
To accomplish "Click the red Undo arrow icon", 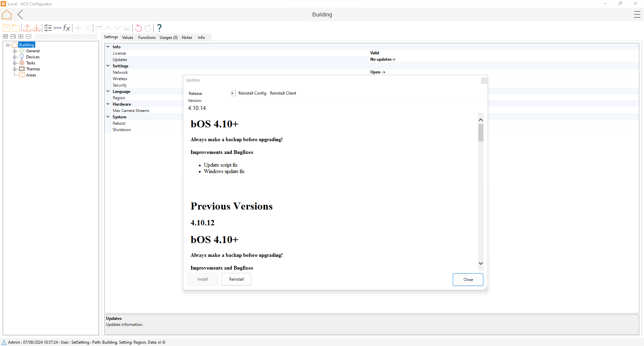I will 139,28.
